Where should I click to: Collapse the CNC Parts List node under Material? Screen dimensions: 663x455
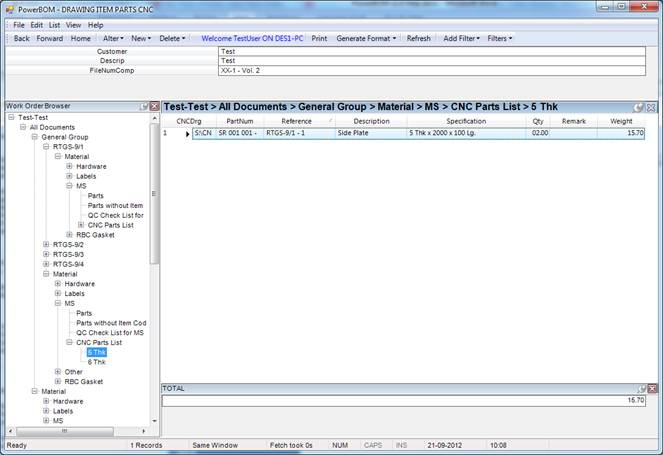69,342
